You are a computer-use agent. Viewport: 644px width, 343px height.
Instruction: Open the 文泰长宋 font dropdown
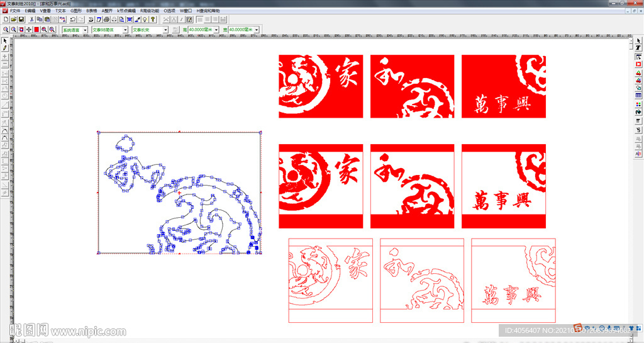coord(165,30)
